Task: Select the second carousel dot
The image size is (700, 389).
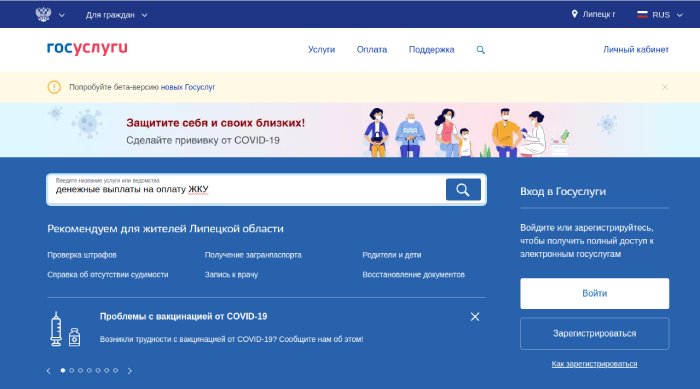Action: (71, 370)
